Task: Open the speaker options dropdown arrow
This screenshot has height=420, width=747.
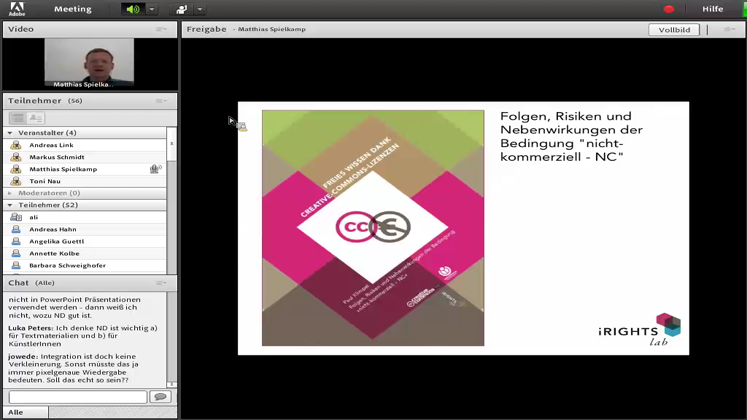Action: point(152,9)
